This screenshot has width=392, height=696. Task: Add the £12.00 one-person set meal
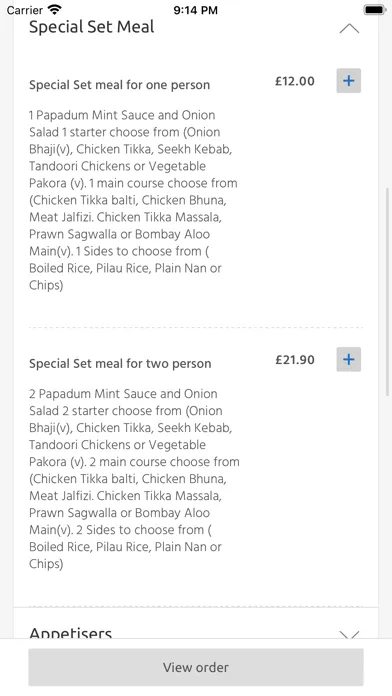348,81
